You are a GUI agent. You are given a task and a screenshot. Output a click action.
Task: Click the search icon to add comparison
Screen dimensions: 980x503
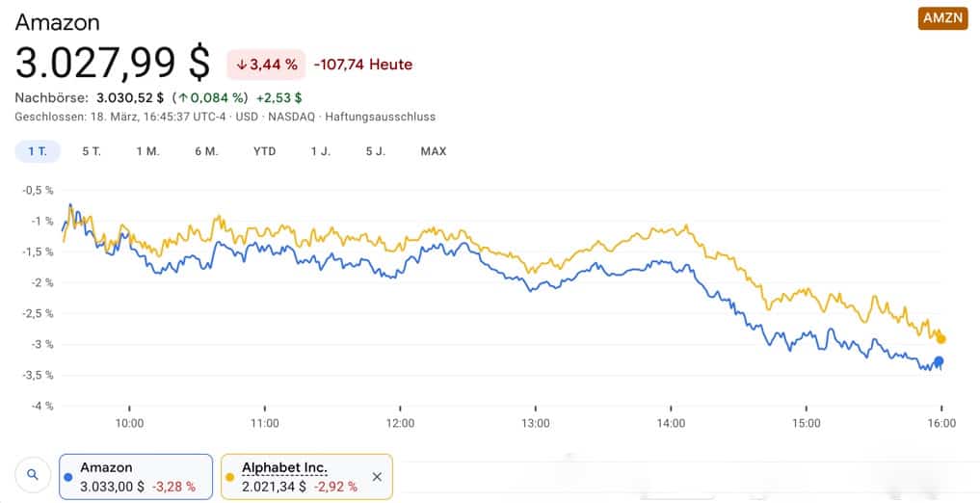[x=33, y=475]
